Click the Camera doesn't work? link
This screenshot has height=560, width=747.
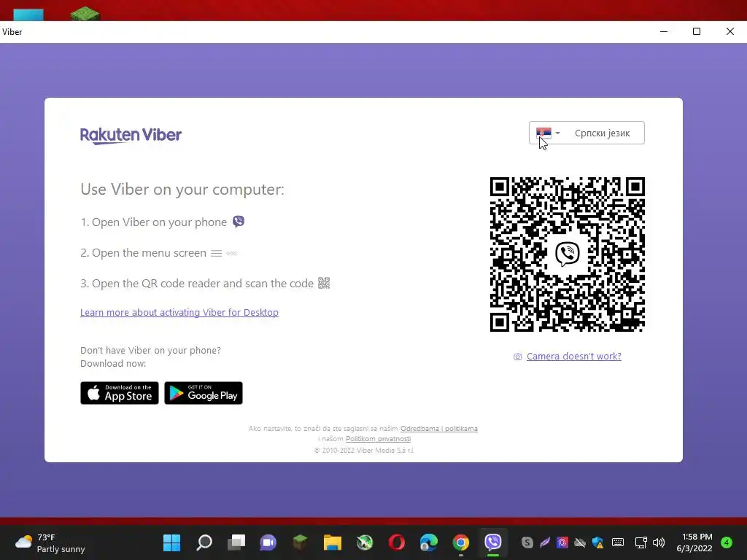tap(573, 356)
